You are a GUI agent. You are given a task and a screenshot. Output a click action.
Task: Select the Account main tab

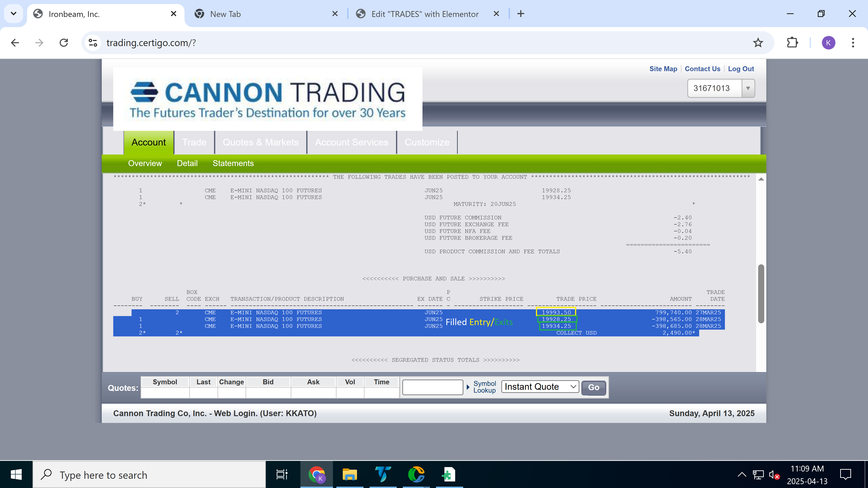149,142
